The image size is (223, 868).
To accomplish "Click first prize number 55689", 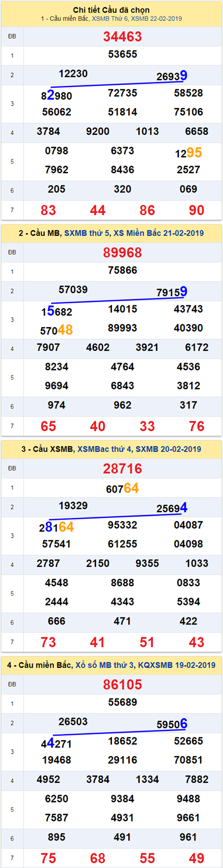I will (x=123, y=702).
